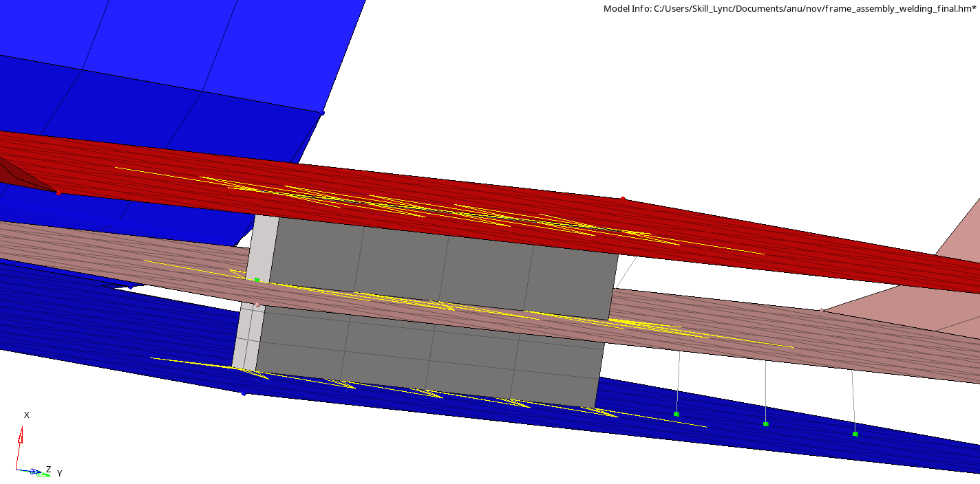This screenshot has width=980, height=484.
Task: Select the middle of three green nodes at right
Action: (766, 424)
